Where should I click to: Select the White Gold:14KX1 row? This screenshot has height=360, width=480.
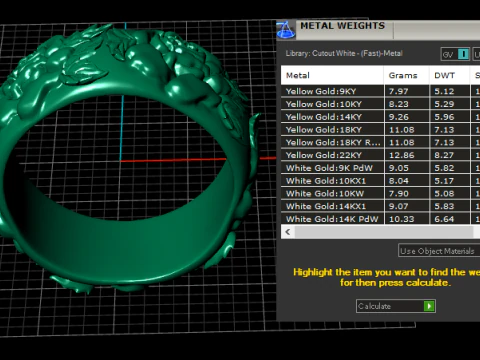(x=380, y=206)
